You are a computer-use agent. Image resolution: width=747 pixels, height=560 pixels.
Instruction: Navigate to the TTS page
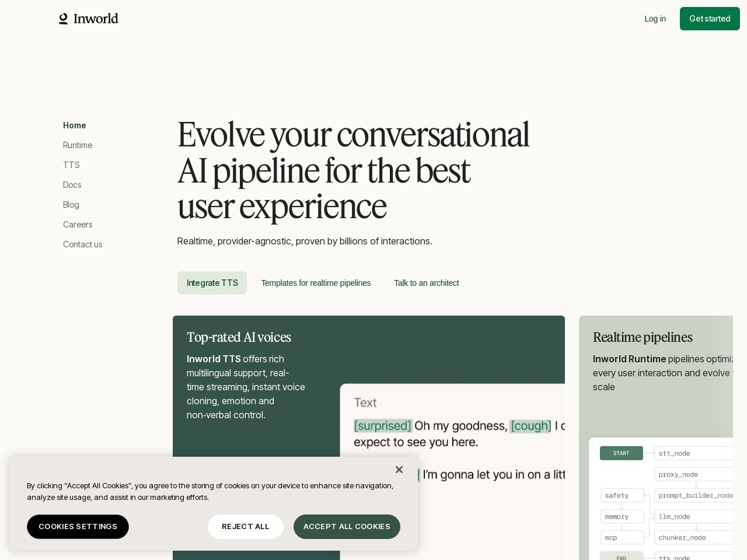point(71,165)
